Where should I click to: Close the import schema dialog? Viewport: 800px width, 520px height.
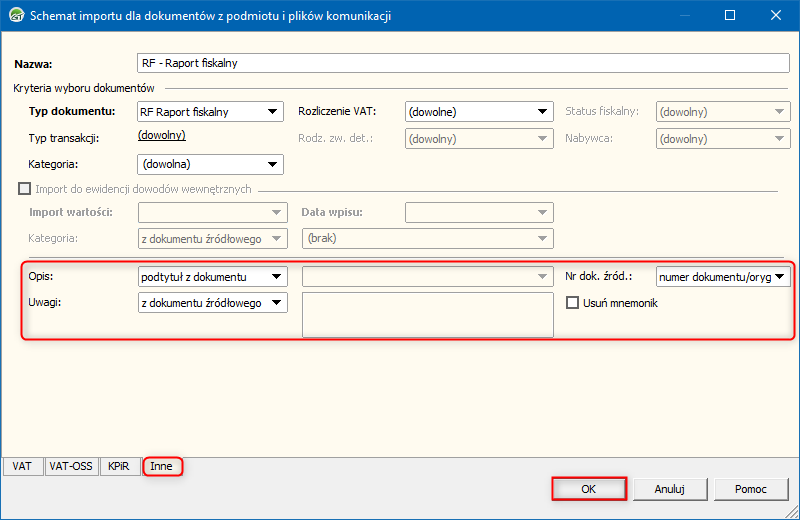coord(776,16)
